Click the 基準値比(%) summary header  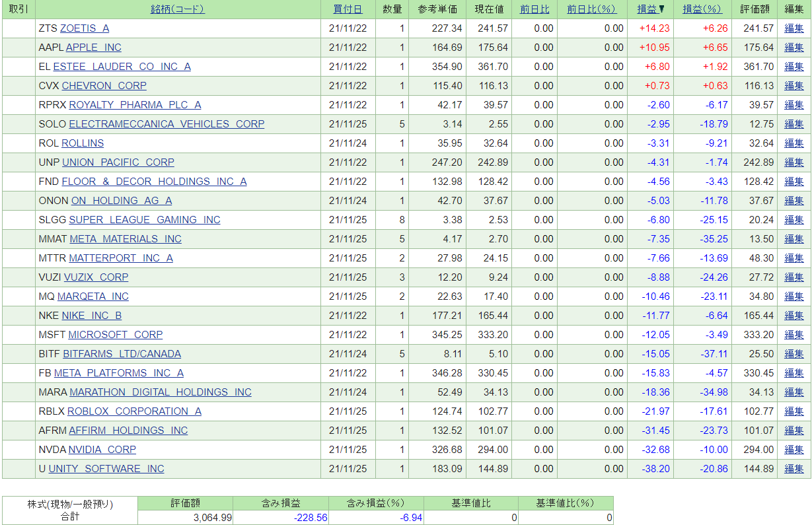pyautogui.click(x=566, y=503)
